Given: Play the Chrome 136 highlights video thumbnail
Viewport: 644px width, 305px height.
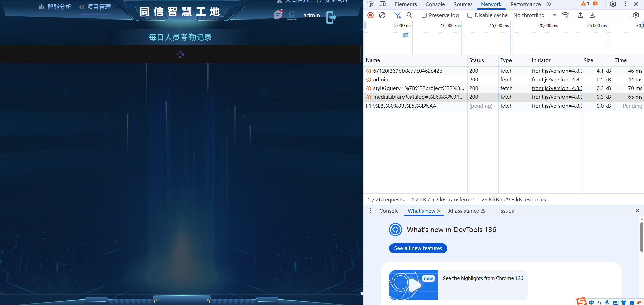Looking at the screenshot, I should point(414,285).
